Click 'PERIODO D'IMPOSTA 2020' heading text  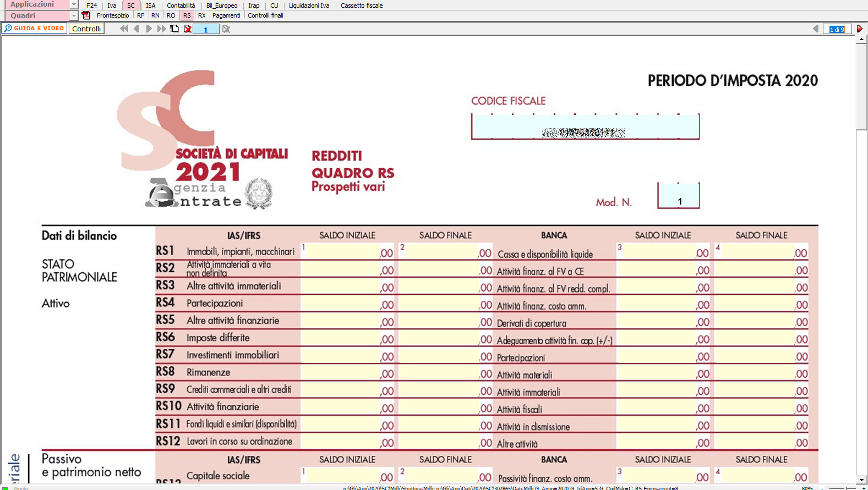click(733, 81)
